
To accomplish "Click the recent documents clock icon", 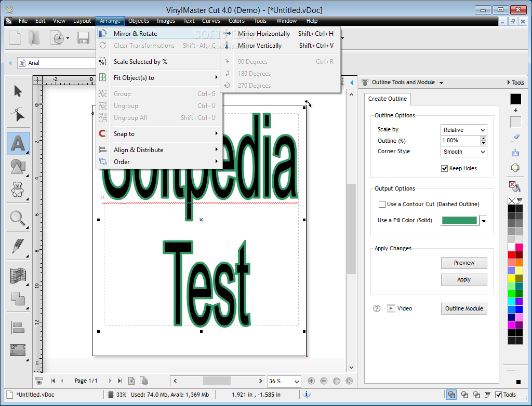I will tap(58, 38).
